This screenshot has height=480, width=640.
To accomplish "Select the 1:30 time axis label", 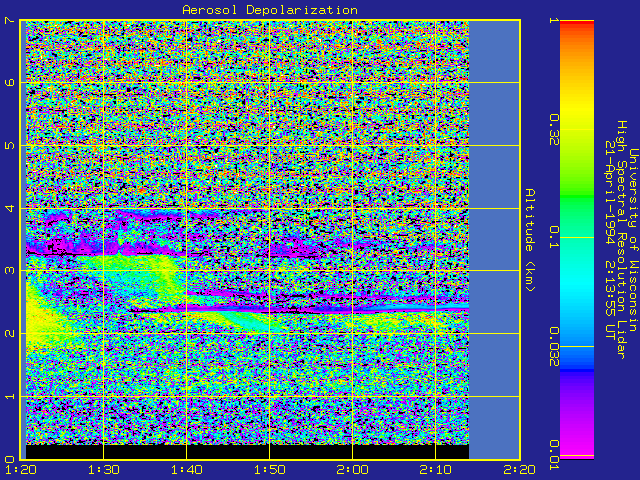I will [x=104, y=470].
